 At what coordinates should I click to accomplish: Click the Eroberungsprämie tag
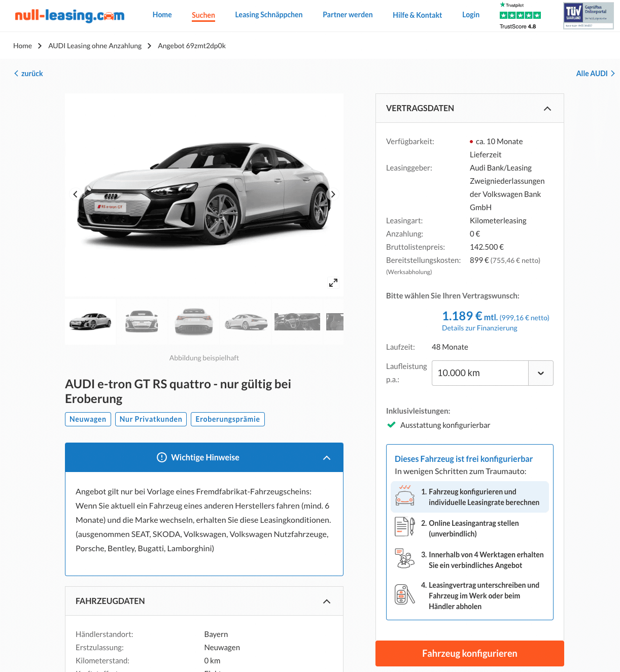pos(228,419)
